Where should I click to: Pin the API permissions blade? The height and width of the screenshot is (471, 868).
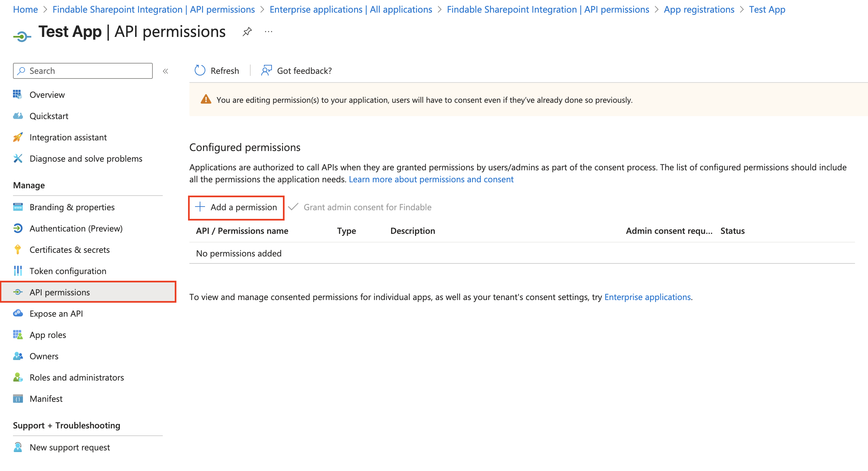tap(247, 31)
